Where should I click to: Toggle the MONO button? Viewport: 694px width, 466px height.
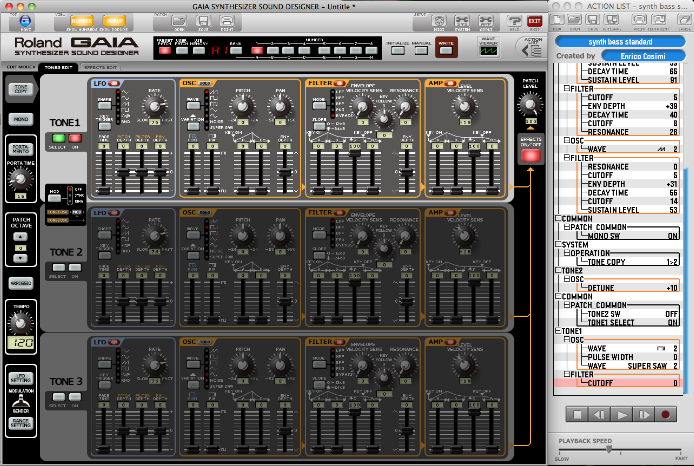(21, 119)
